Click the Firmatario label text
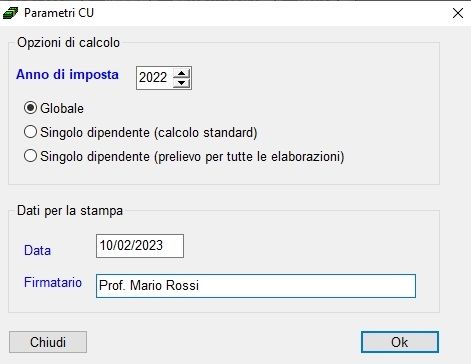Image resolution: width=471 pixels, height=364 pixels. (53, 282)
